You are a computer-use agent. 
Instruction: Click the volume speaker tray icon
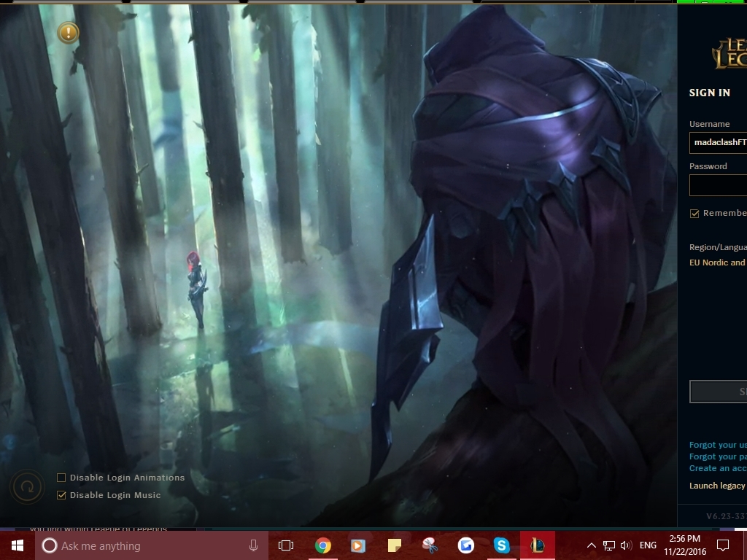(x=626, y=545)
